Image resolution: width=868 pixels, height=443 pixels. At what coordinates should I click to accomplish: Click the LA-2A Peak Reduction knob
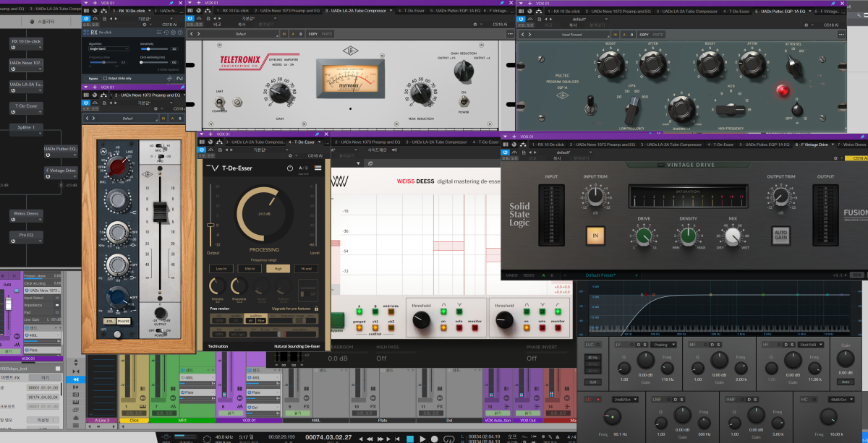click(420, 94)
